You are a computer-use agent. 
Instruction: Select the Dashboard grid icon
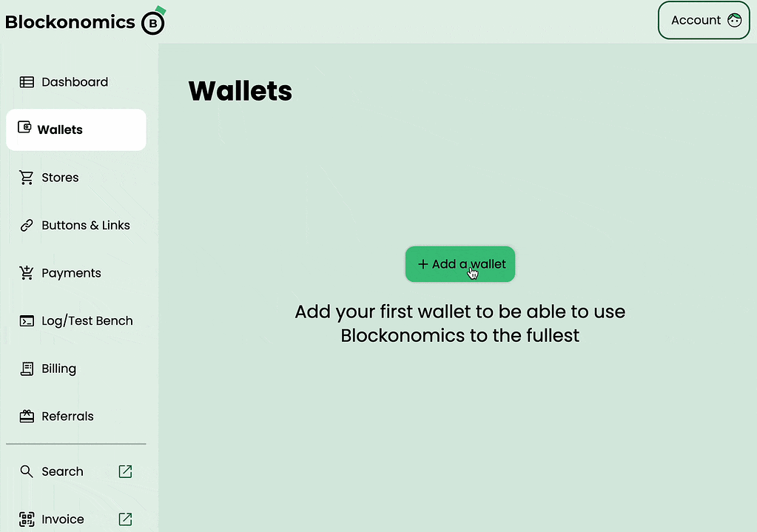point(26,81)
